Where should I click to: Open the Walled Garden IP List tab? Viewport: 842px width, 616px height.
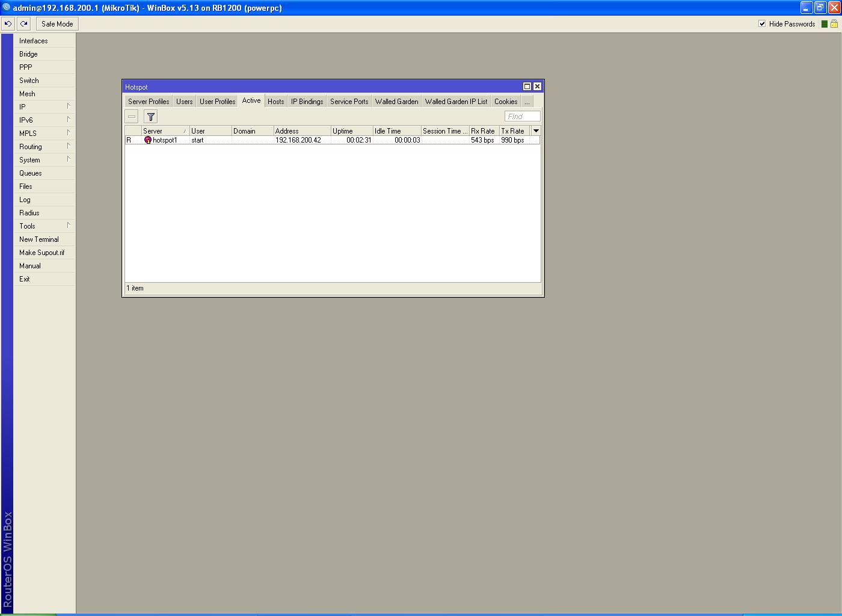[456, 102]
